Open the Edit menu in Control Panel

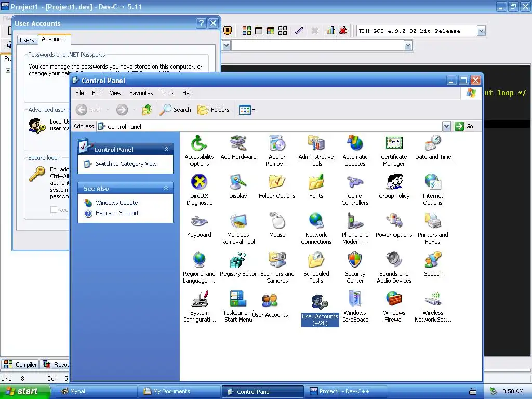coord(97,93)
